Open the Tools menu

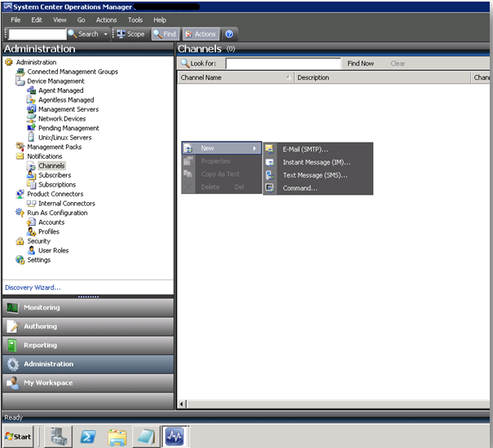[x=135, y=20]
